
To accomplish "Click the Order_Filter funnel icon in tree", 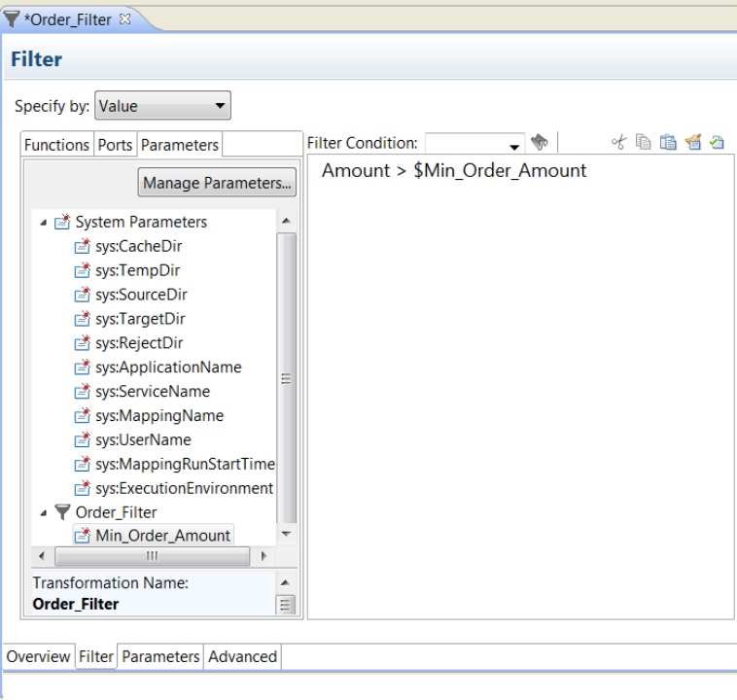I will (62, 512).
